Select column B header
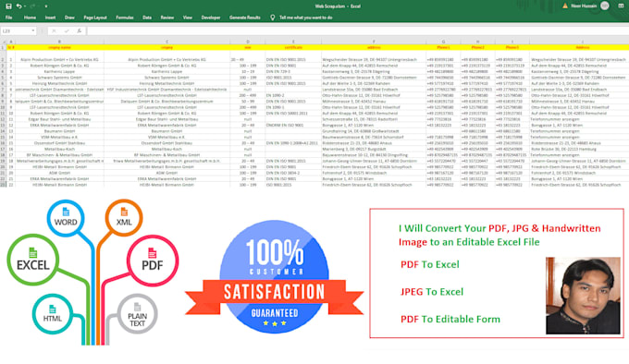The width and height of the screenshot is (629, 364). (x=59, y=42)
